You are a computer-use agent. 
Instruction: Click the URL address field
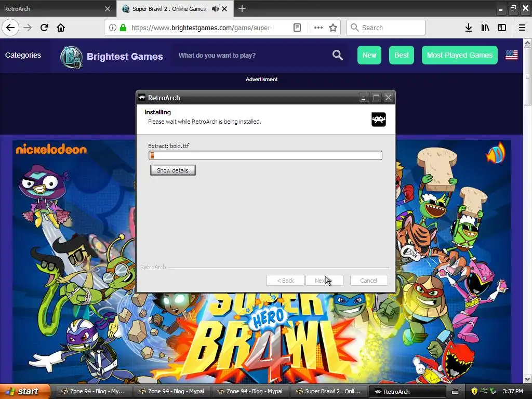(202, 28)
